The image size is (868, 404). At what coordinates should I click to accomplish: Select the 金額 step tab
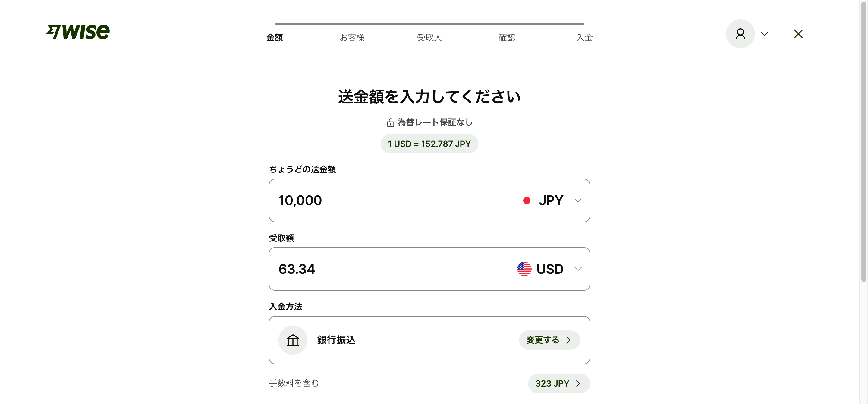274,37
